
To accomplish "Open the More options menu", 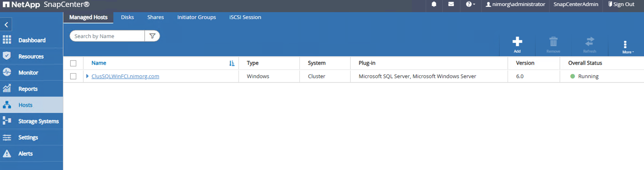I will tap(627, 47).
